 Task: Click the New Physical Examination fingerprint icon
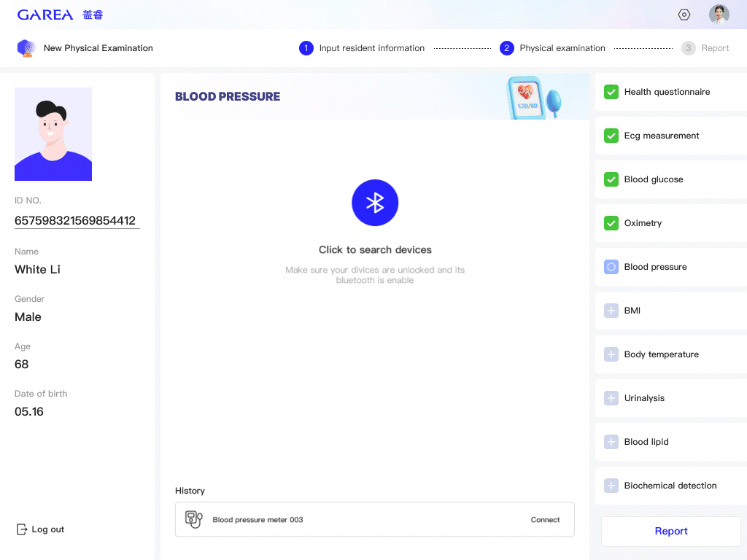(26, 48)
